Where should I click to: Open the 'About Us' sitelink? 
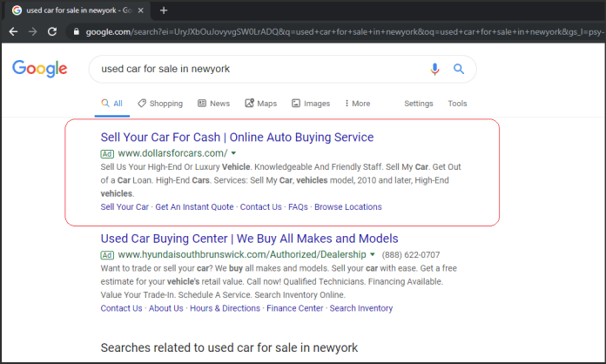pyautogui.click(x=165, y=308)
